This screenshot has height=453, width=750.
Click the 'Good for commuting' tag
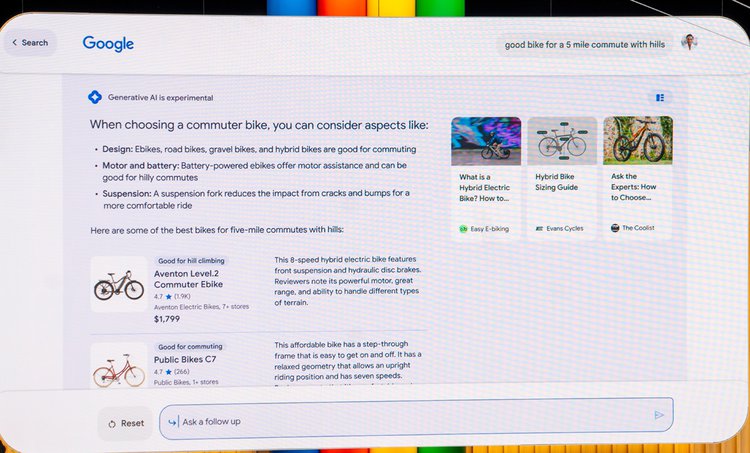point(190,346)
